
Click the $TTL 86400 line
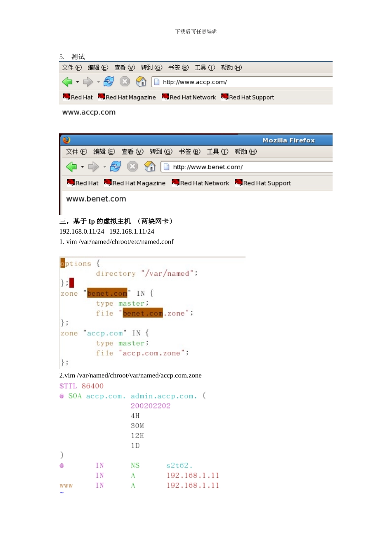coord(81,386)
